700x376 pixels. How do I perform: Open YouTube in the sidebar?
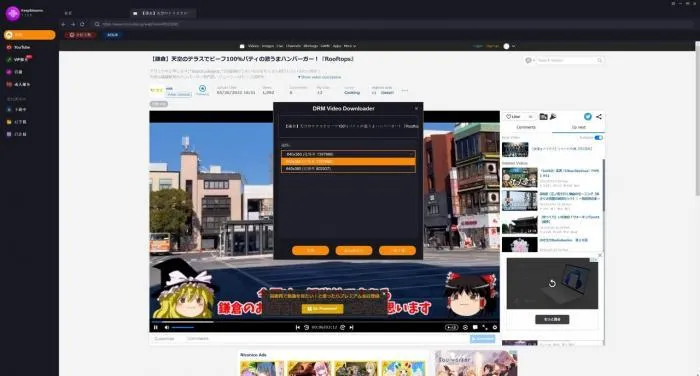[19, 47]
